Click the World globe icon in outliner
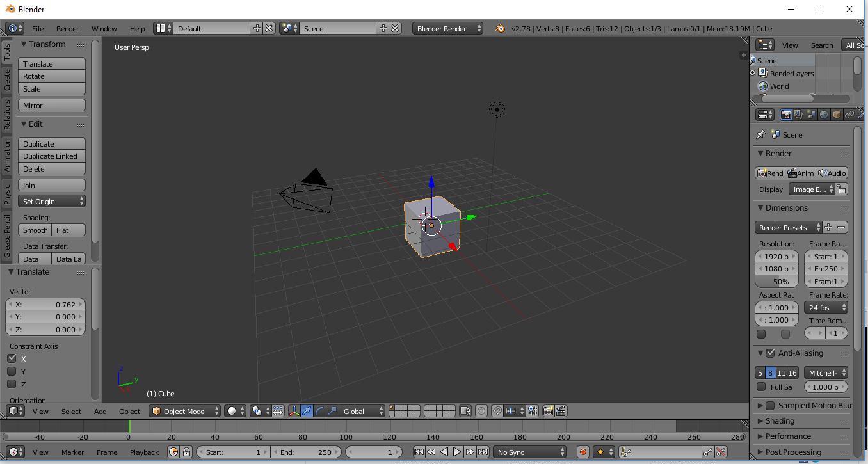This screenshot has height=464, width=868. 763,86
